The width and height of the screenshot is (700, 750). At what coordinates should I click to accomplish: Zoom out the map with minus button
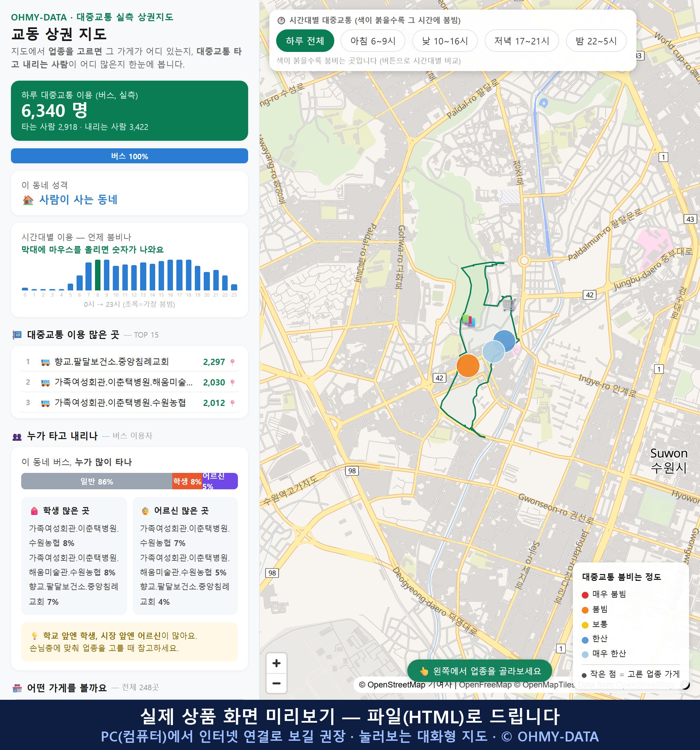click(x=276, y=683)
